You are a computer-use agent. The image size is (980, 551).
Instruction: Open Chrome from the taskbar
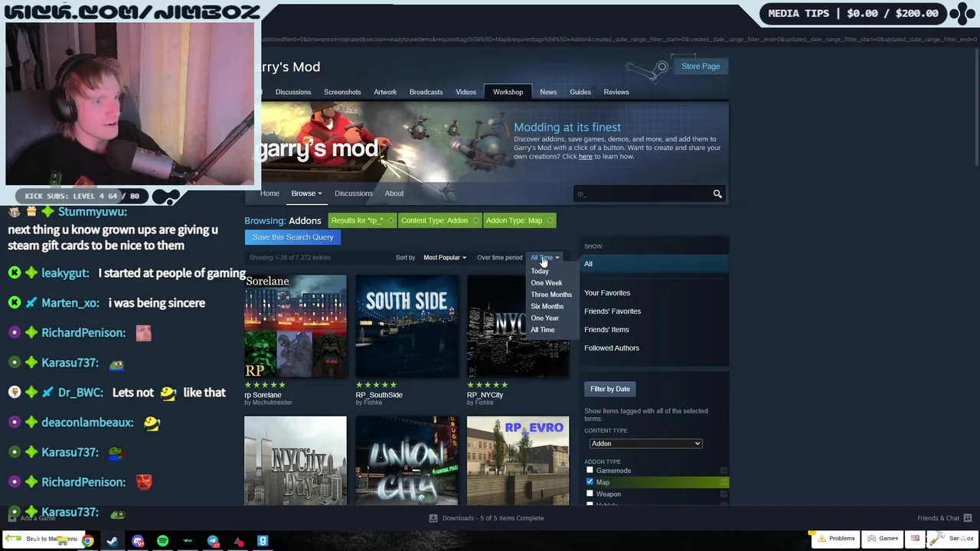(x=87, y=541)
